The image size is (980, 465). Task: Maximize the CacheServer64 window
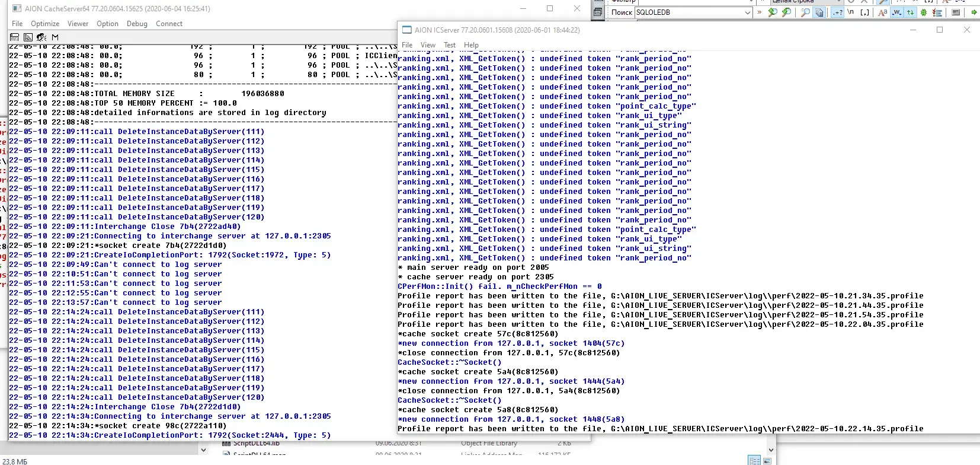(550, 8)
